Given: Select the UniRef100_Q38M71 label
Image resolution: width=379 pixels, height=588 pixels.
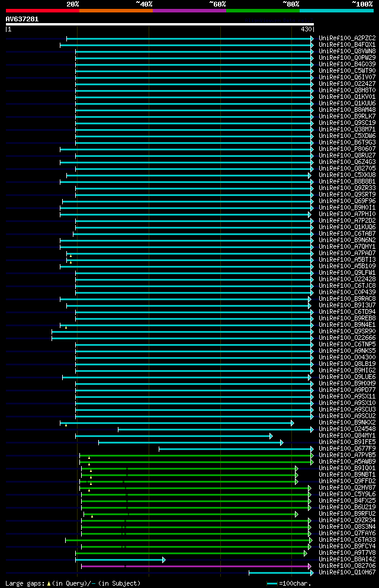Looking at the screenshot, I should 347,129.
